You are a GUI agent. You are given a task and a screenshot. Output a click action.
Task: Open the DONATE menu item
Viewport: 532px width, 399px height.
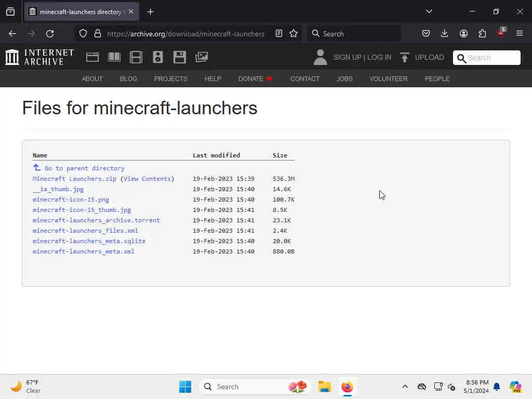click(x=255, y=79)
